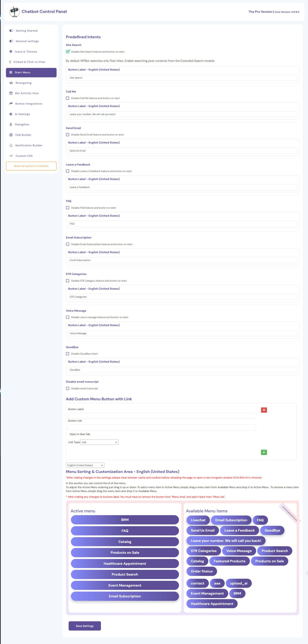Click Featured Products available menu item
This screenshot has height=644, width=308.
(x=229, y=561)
